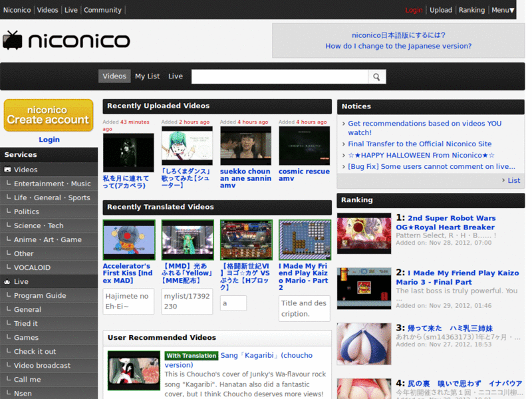Open the Politics category

49,211
